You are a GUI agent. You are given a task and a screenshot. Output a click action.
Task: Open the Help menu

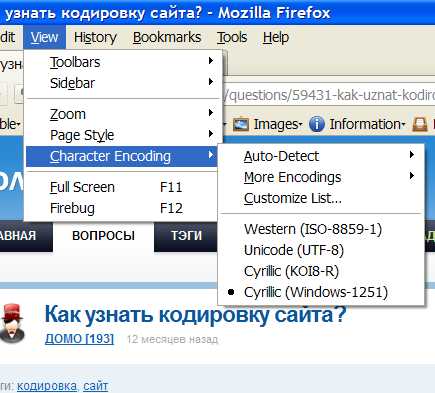point(276,37)
